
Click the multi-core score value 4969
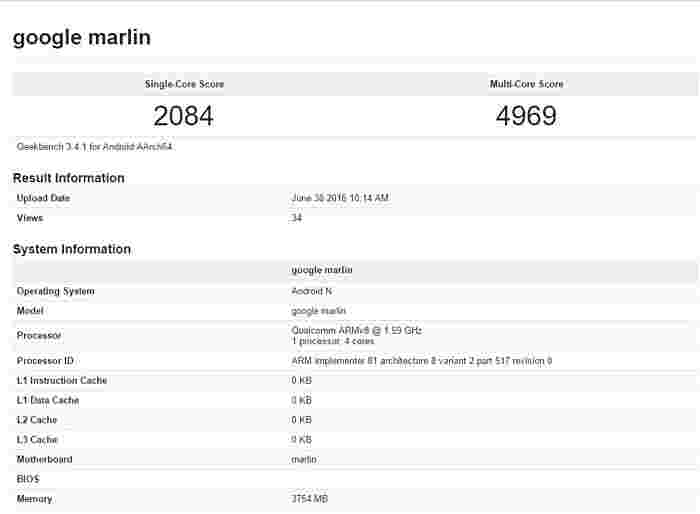pos(526,116)
